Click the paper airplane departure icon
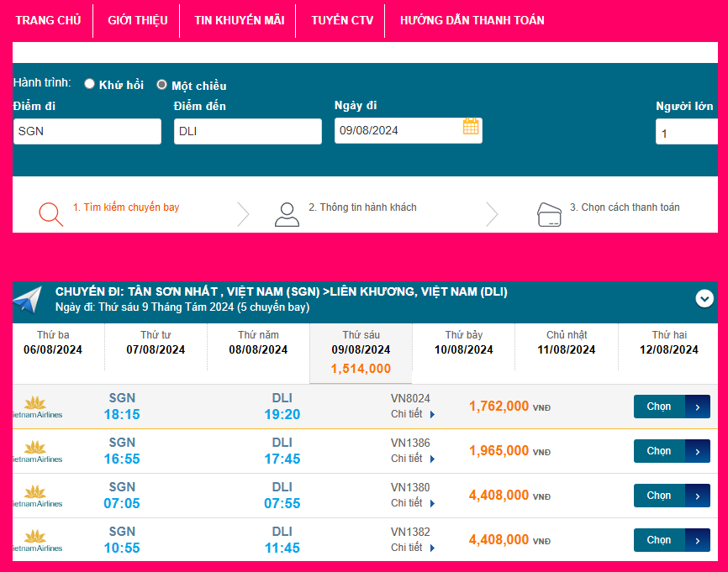The width and height of the screenshot is (728, 572). (x=27, y=300)
